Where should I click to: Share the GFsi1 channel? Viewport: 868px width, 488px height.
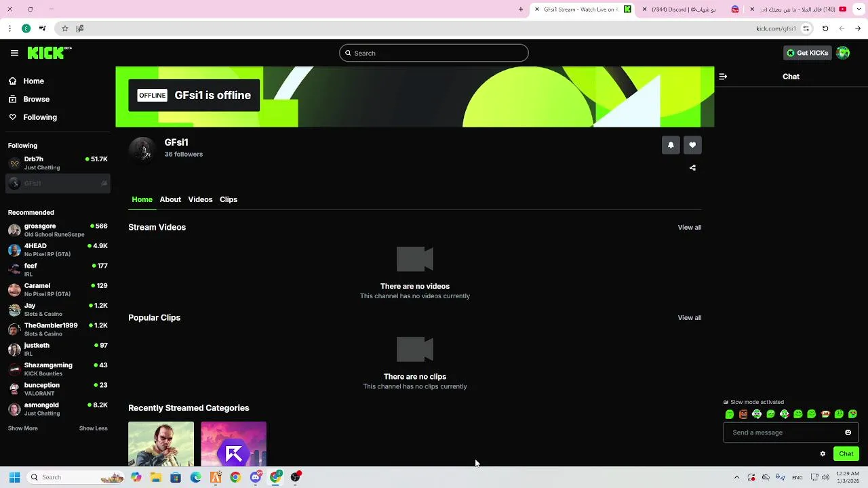[692, 167]
